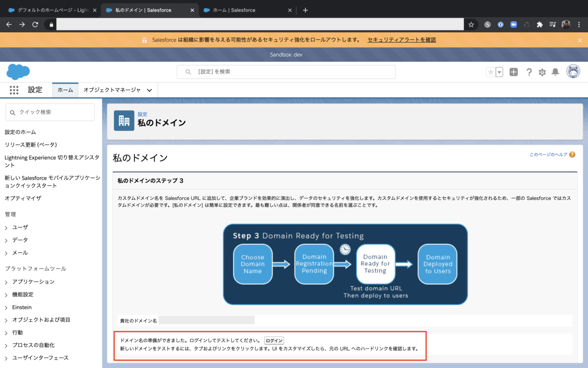Click the [設定] を検索 search box
The height and width of the screenshot is (368, 588).
286,72
